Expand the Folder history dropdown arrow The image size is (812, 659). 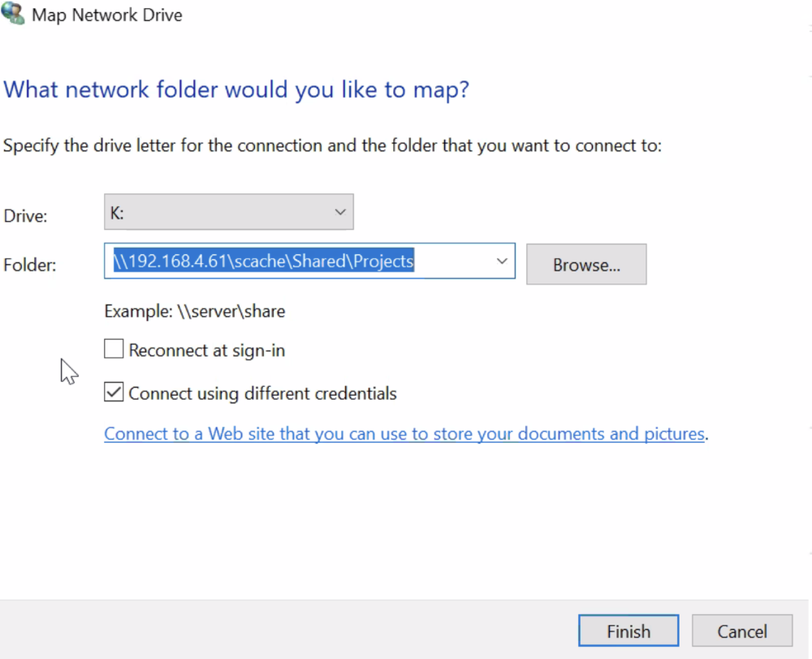click(502, 261)
